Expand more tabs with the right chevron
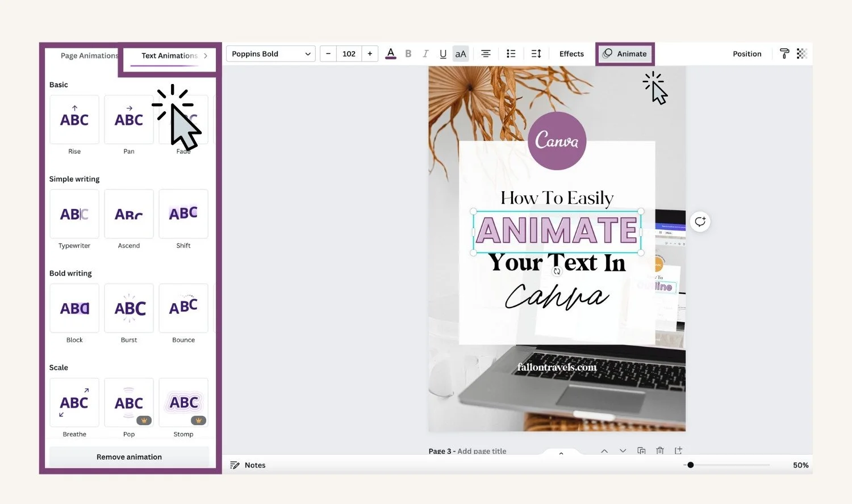 [206, 56]
